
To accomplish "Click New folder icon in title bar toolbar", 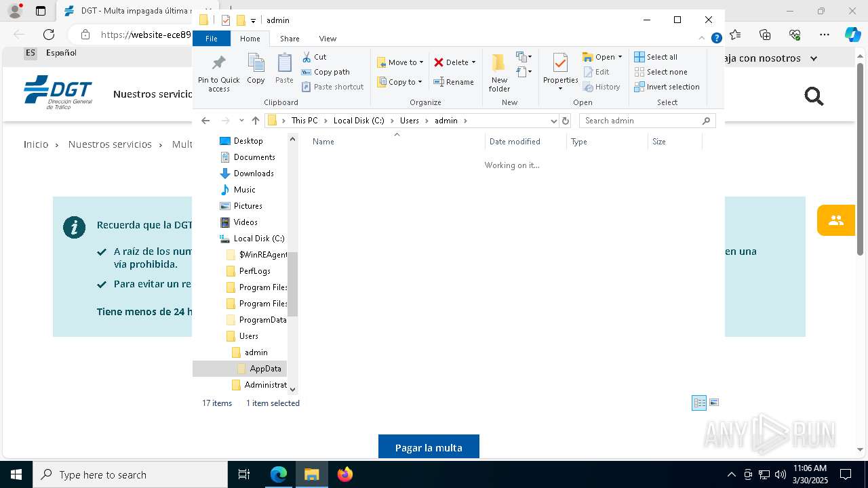I will click(241, 20).
